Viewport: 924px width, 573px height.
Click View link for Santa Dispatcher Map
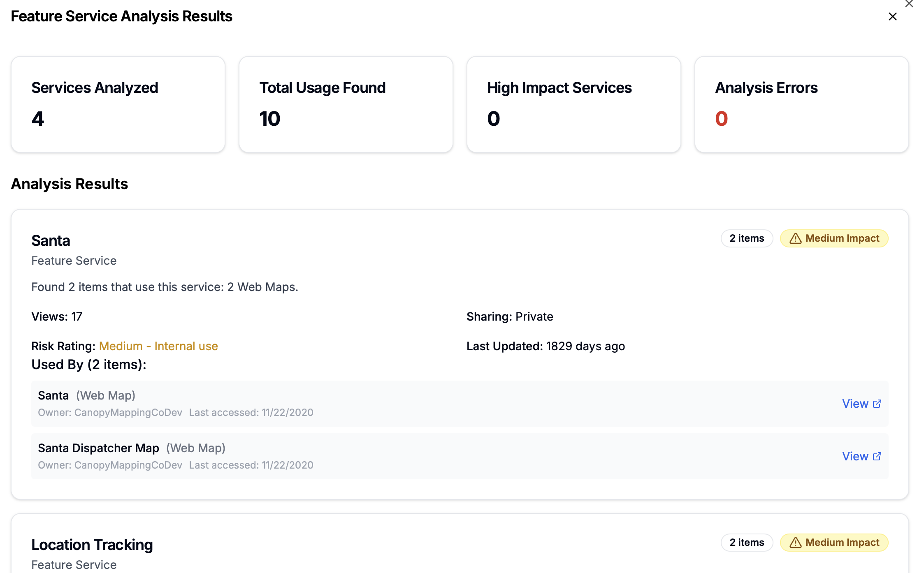tap(855, 456)
